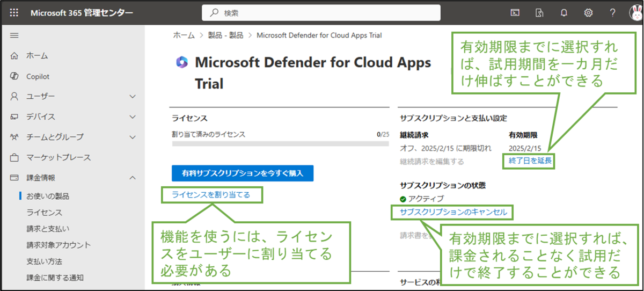The height and width of the screenshot is (291, 644).
Task: Click the チームとグループ icon
Action: point(14,137)
